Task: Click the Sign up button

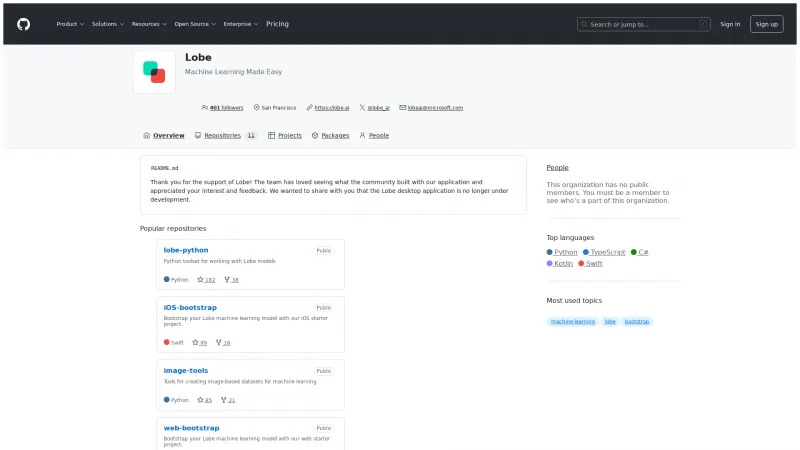Action: [x=766, y=24]
